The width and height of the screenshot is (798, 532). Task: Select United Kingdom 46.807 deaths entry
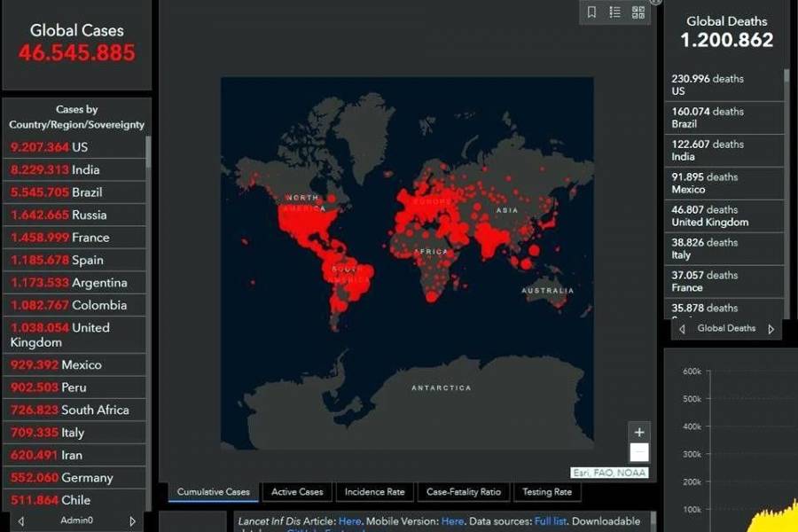click(x=724, y=215)
